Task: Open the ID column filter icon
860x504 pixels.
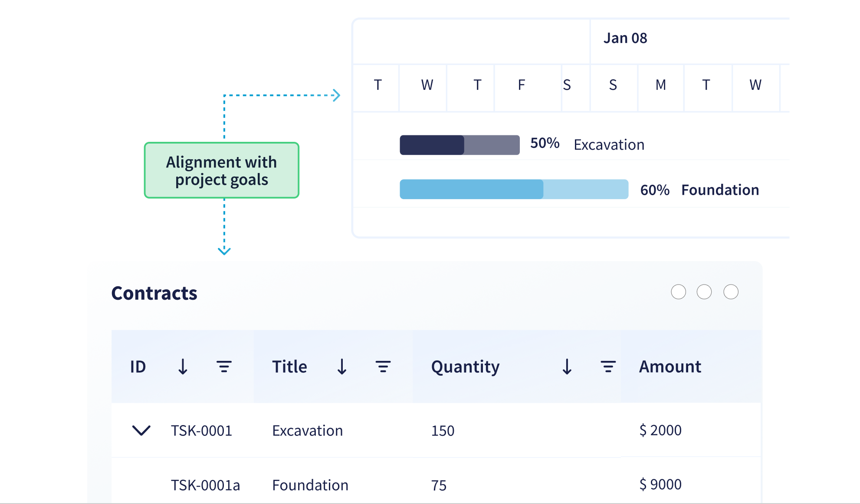Action: [x=224, y=367]
